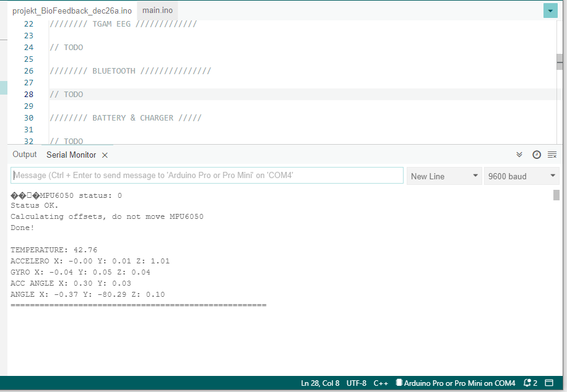567x392 pixels.
Task: Open the main.ino editor tab
Action: pos(158,11)
